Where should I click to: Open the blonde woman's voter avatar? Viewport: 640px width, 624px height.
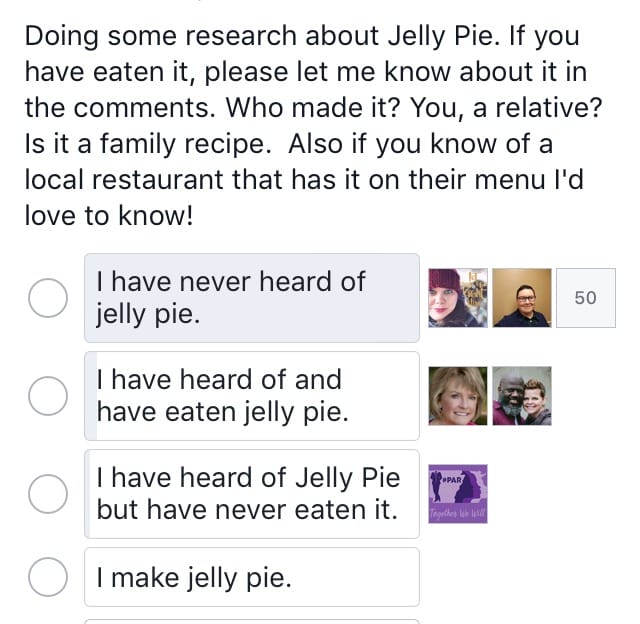tap(458, 396)
